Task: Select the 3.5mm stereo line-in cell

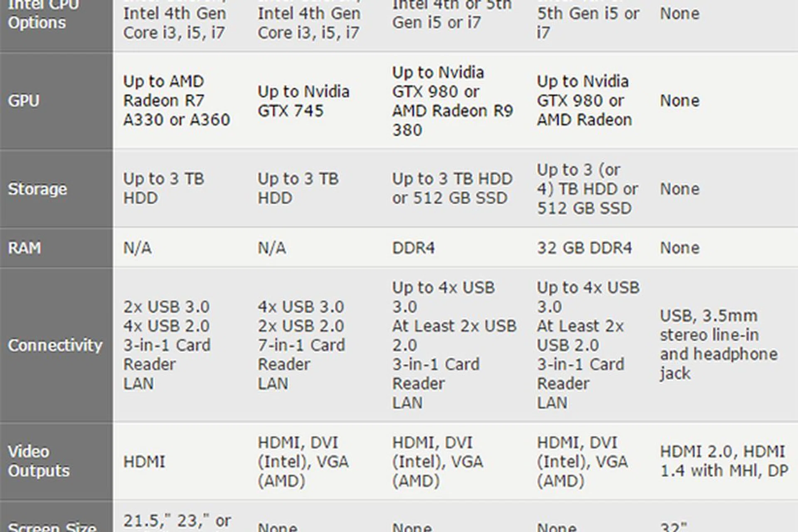Action: click(718, 345)
